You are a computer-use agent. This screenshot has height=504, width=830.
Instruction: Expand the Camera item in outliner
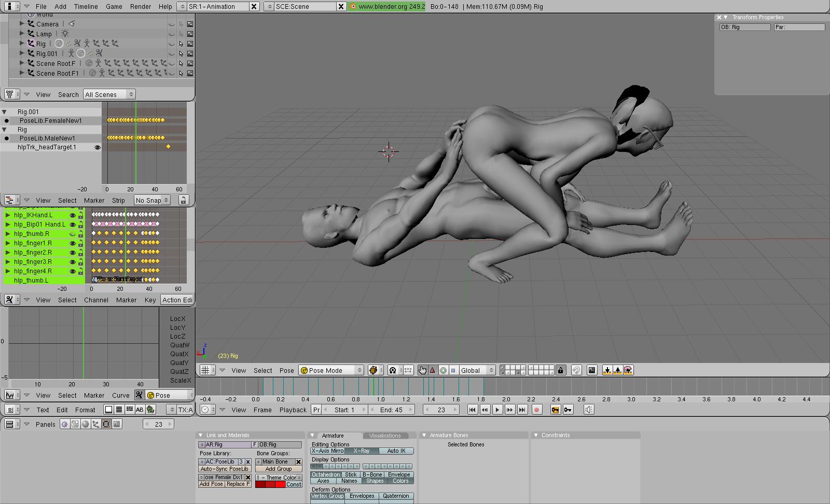pos(22,24)
